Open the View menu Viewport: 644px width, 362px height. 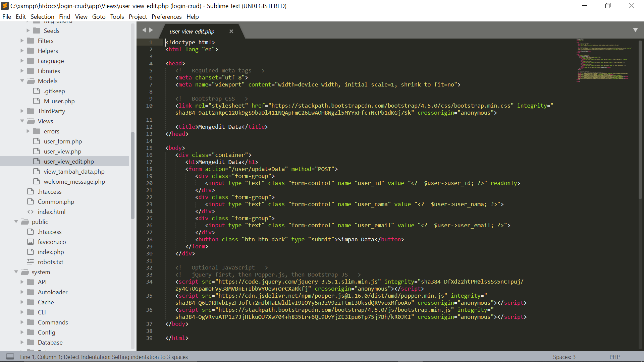(81, 16)
